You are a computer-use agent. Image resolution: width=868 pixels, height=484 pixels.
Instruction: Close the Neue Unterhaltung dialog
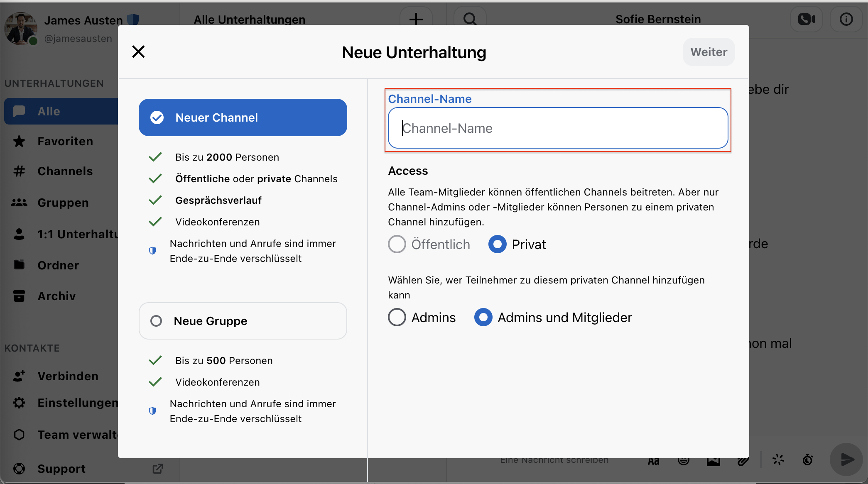click(x=138, y=52)
